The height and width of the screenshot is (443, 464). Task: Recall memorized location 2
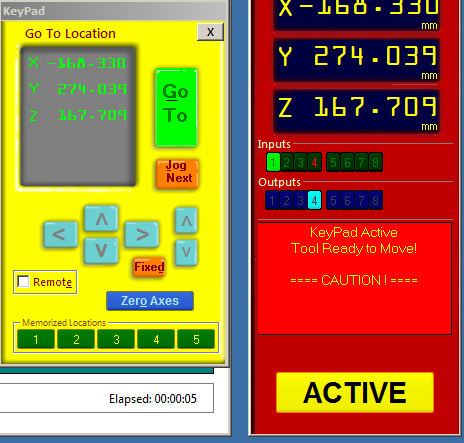coord(76,339)
